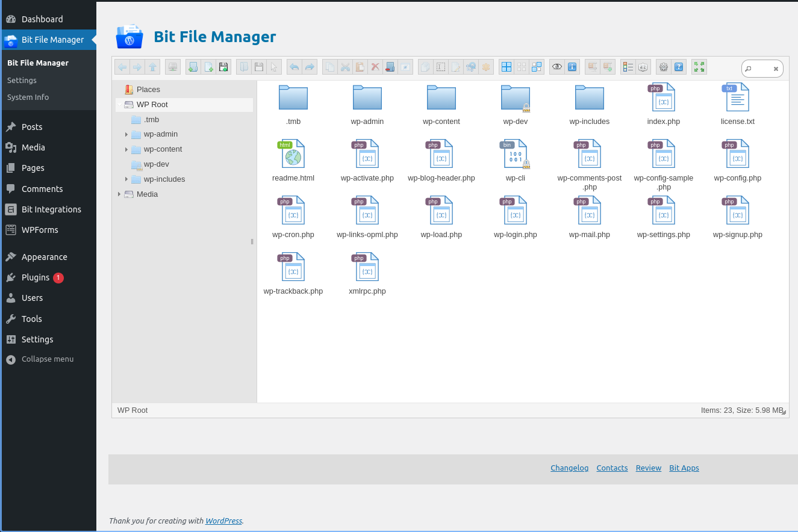Select WP Root in the folder tree

(x=184, y=105)
